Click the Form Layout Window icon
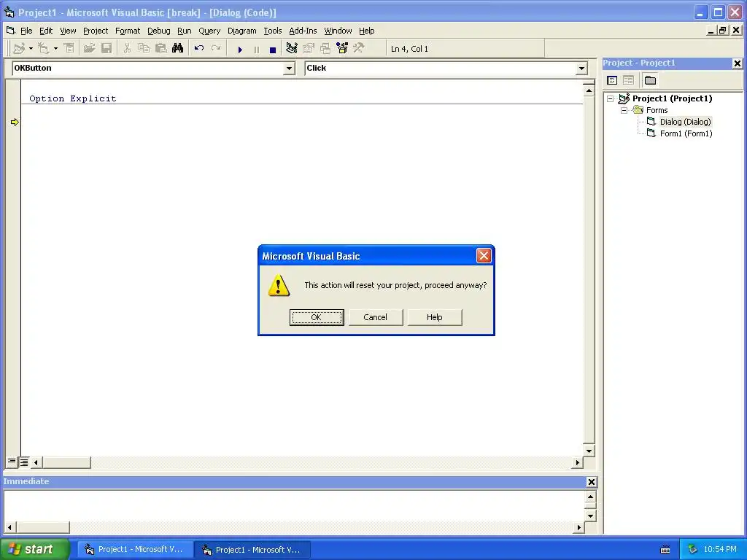The width and height of the screenshot is (747, 560). pyautogui.click(x=325, y=49)
